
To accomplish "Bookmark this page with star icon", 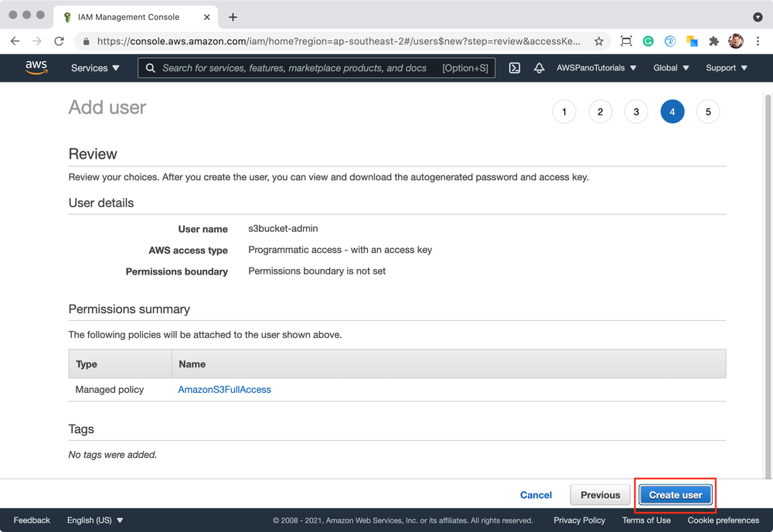I will click(598, 42).
